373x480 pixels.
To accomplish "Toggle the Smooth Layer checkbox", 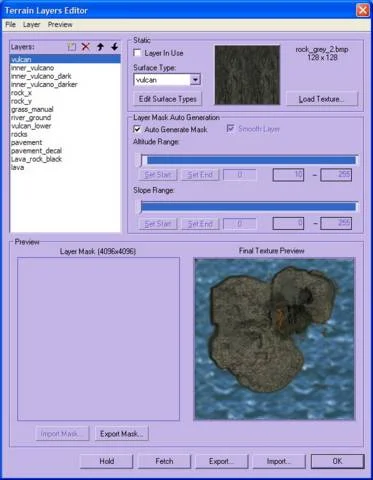I will (230, 128).
